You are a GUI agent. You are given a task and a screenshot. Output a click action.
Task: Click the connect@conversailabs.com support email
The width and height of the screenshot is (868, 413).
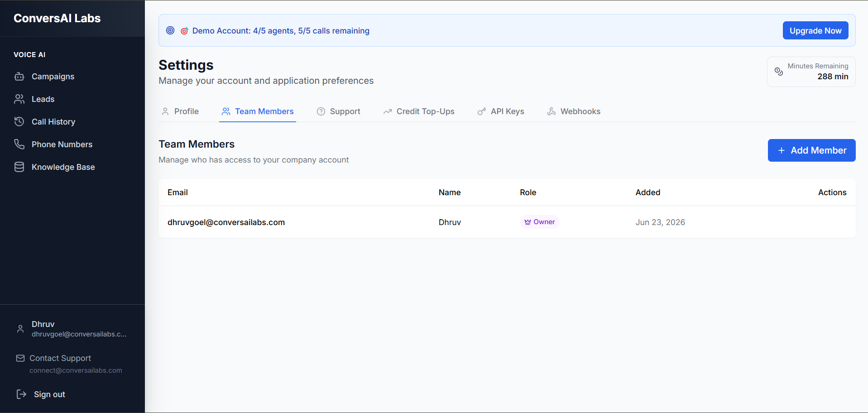[76, 370]
